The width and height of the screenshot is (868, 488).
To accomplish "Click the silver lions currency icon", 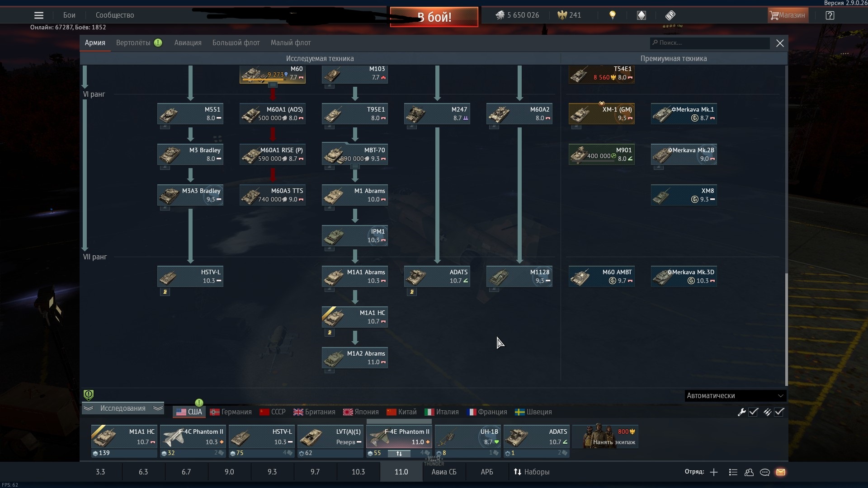I will pyautogui.click(x=500, y=15).
